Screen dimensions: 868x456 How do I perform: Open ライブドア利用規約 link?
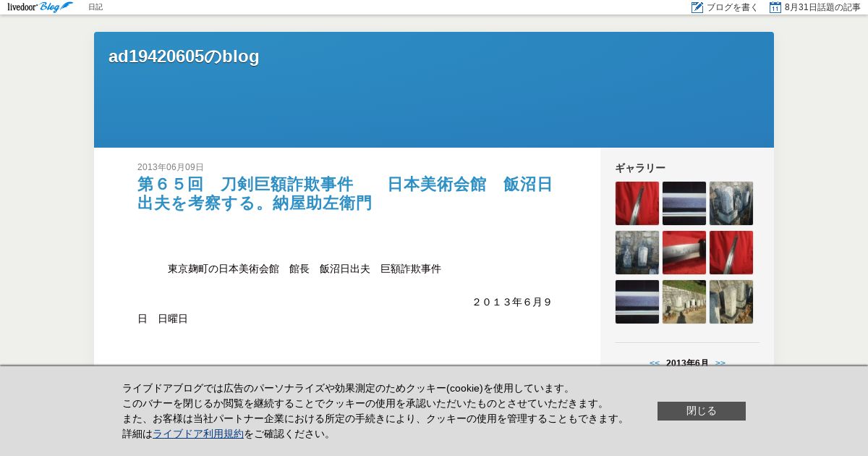tap(198, 434)
